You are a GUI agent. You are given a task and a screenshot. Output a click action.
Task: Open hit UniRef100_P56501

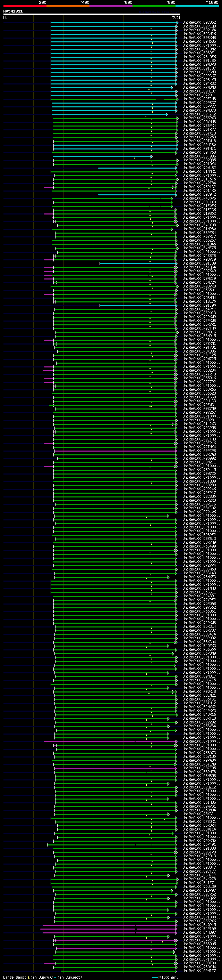pos(199,290)
